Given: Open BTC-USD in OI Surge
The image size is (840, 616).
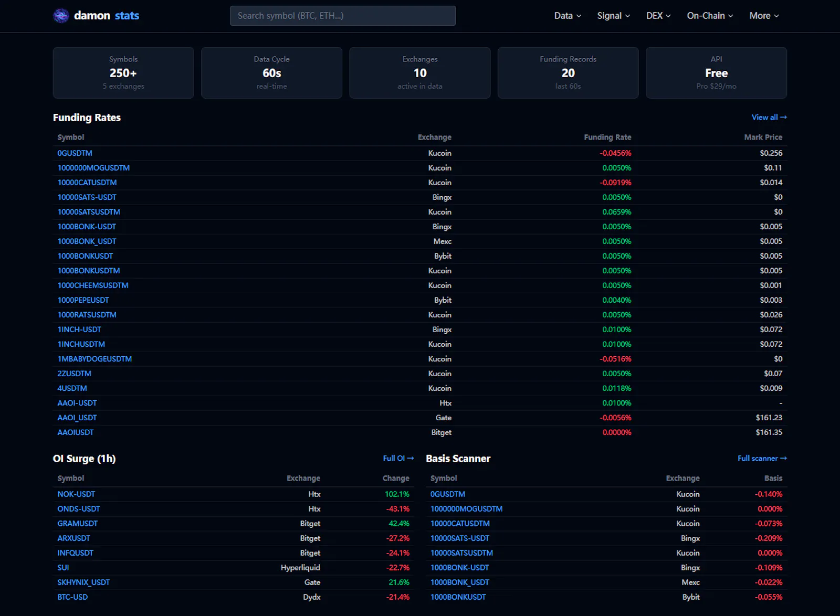Looking at the screenshot, I should point(72,597).
